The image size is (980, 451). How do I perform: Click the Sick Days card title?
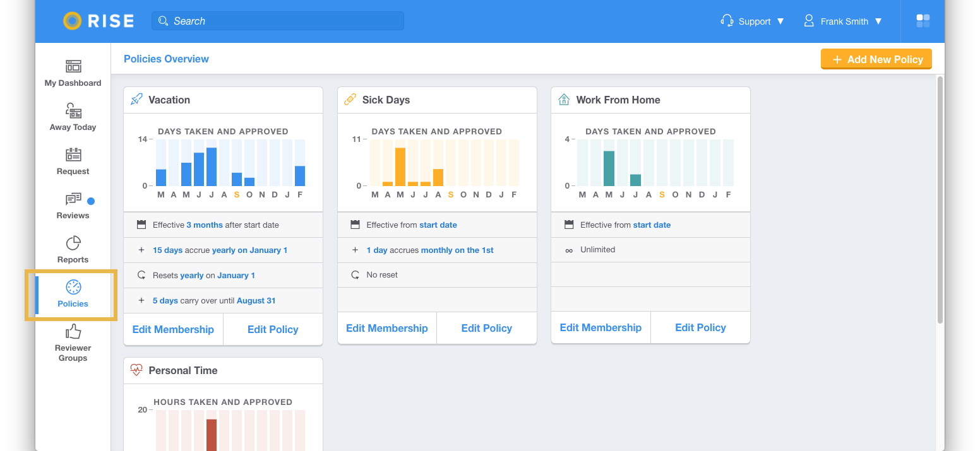(x=386, y=100)
